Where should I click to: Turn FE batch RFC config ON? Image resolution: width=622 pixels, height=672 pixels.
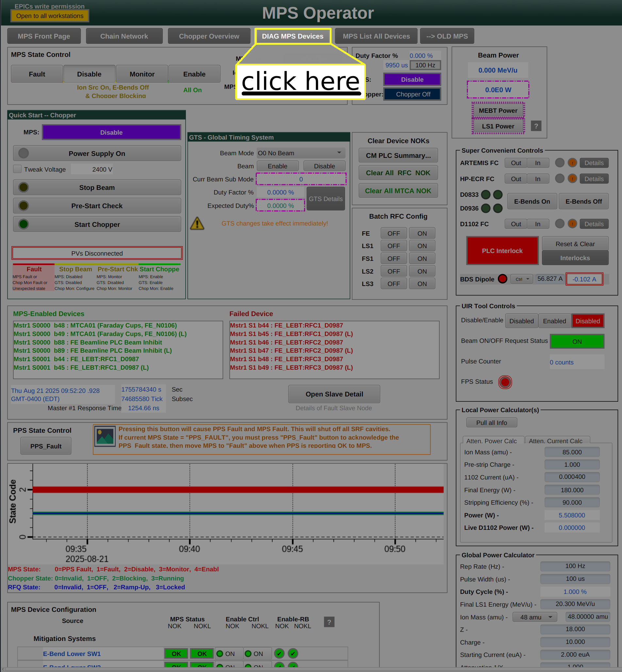click(x=422, y=233)
